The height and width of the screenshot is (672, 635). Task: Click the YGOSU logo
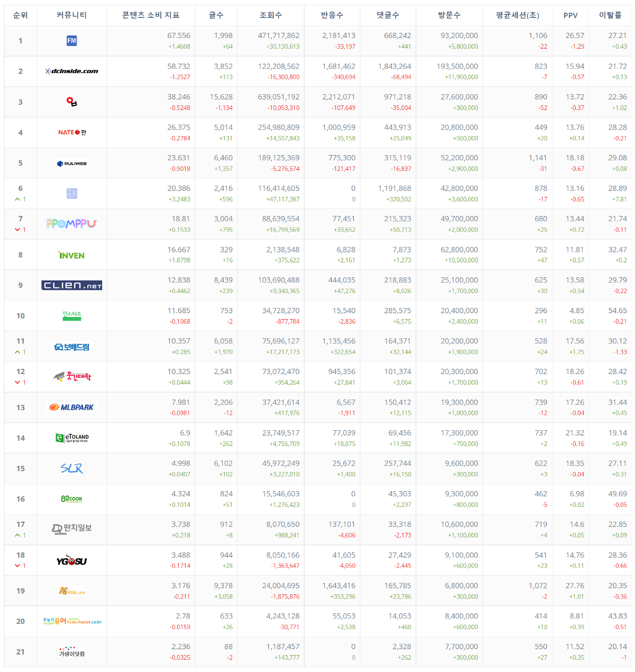coord(71,561)
